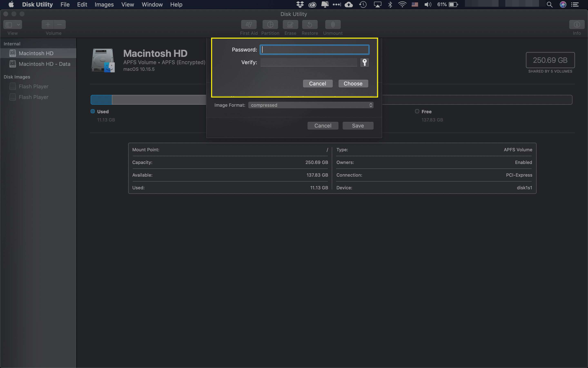
Task: Click the three dots menu bar icon
Action: 337,4
